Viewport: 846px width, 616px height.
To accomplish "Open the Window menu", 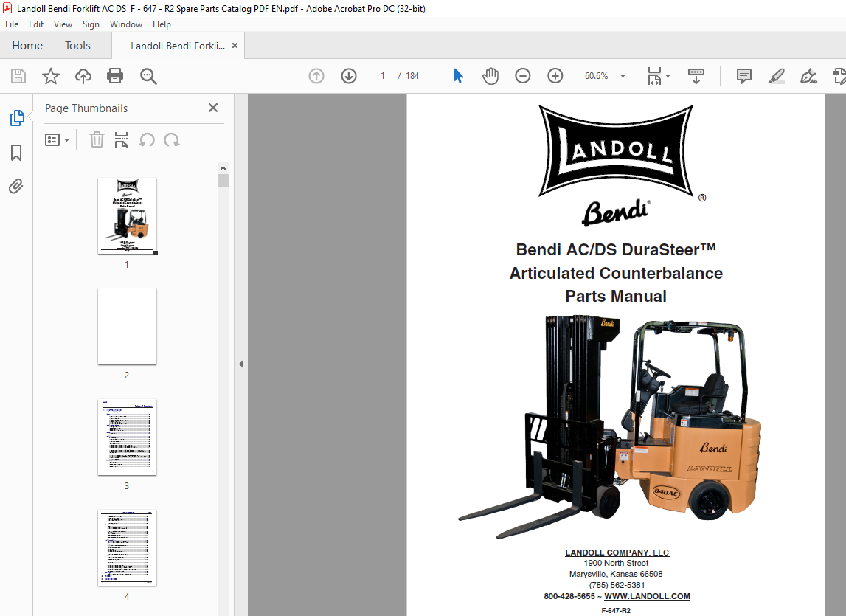I will [125, 24].
